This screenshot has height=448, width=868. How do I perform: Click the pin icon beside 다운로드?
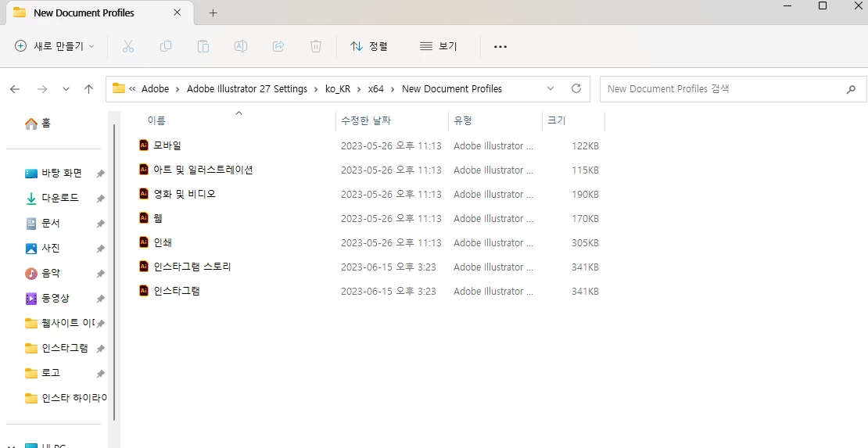100,199
